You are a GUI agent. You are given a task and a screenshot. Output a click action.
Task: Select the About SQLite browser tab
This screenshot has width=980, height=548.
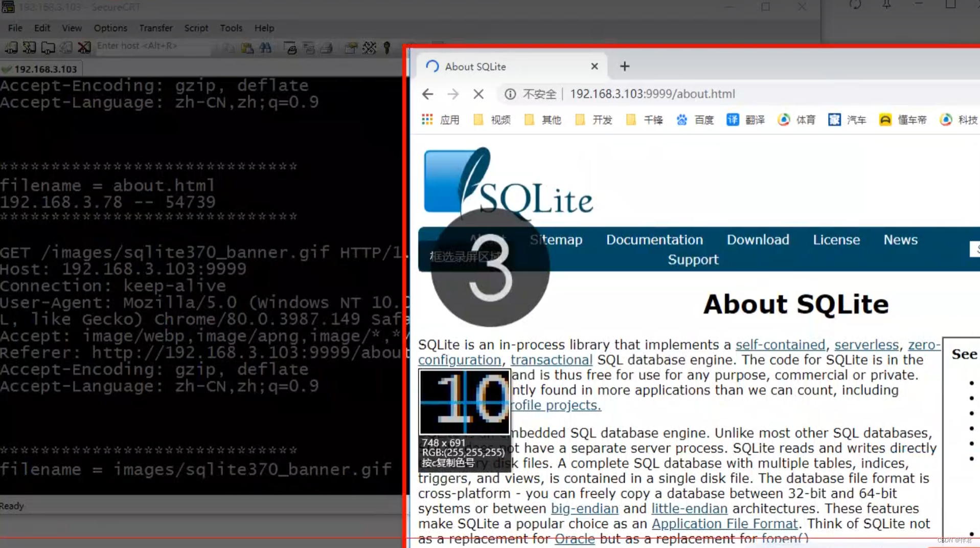[511, 67]
